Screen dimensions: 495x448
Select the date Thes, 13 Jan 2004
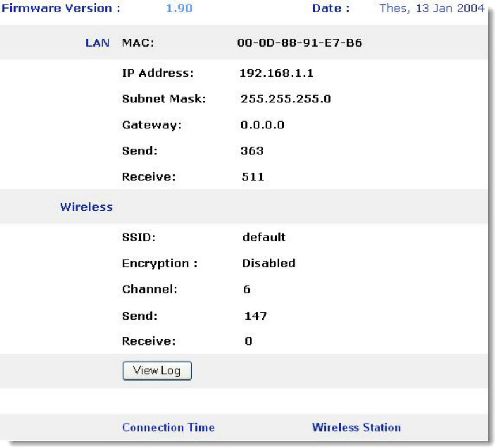click(x=432, y=8)
